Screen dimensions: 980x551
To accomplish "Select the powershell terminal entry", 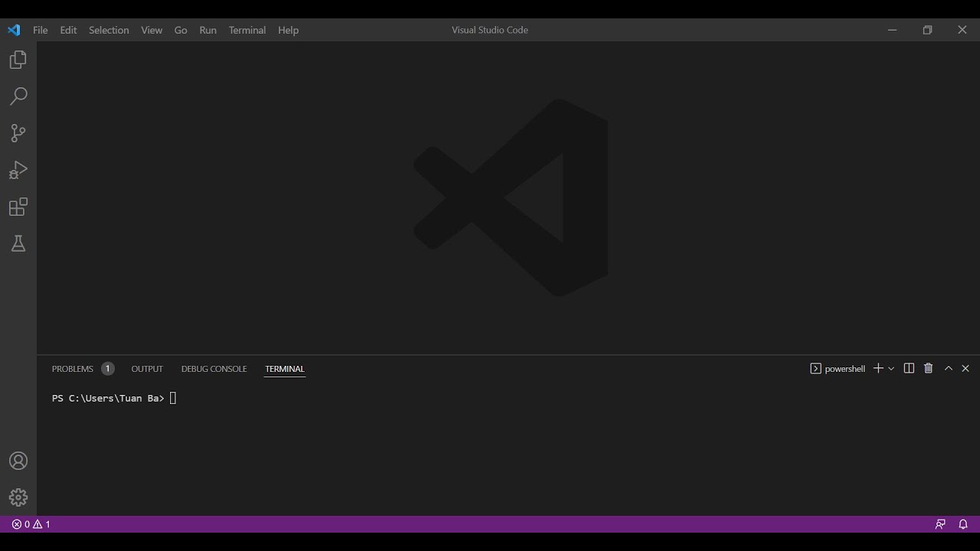I will pos(838,369).
